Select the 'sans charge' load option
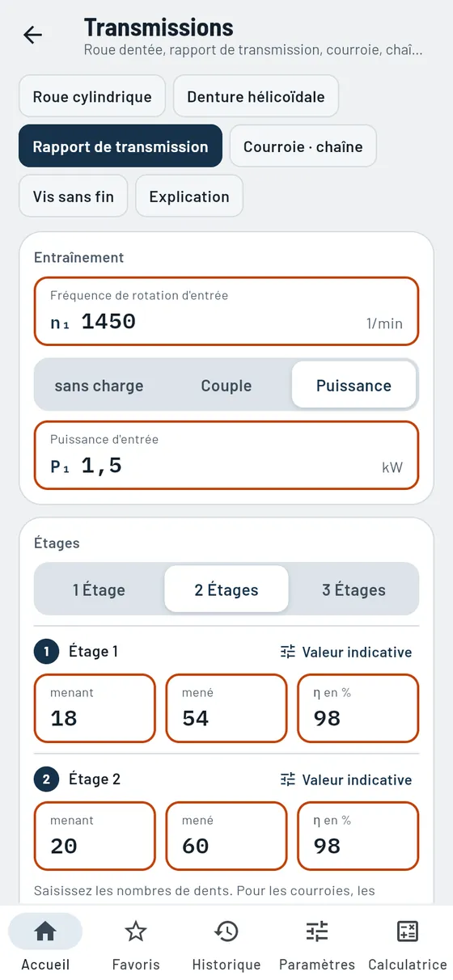The width and height of the screenshot is (453, 980). point(99,386)
